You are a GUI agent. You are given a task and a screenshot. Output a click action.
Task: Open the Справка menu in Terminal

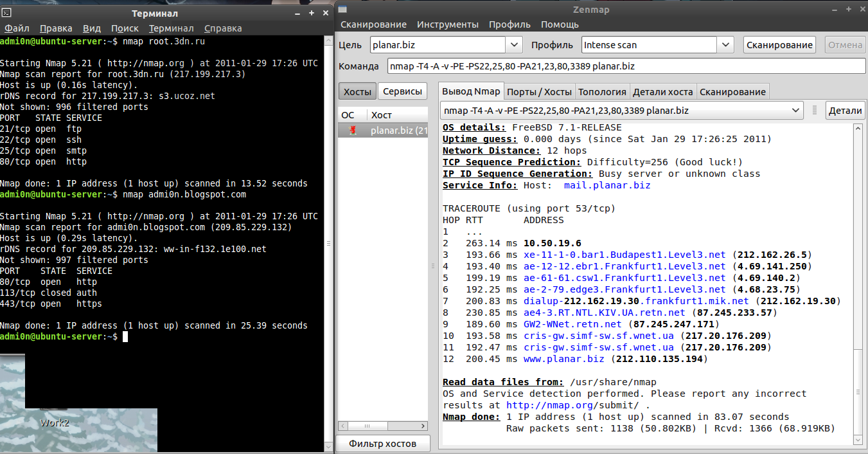click(x=223, y=28)
